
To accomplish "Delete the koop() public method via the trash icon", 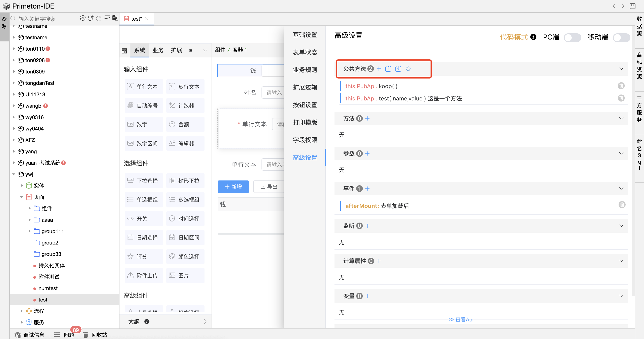I will pyautogui.click(x=621, y=86).
